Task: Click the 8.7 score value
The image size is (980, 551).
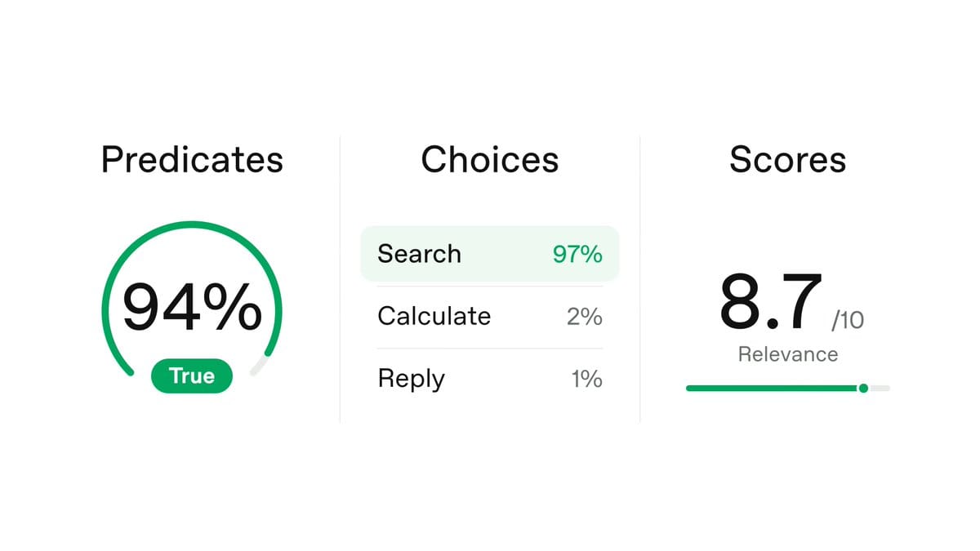Action: pos(771,300)
